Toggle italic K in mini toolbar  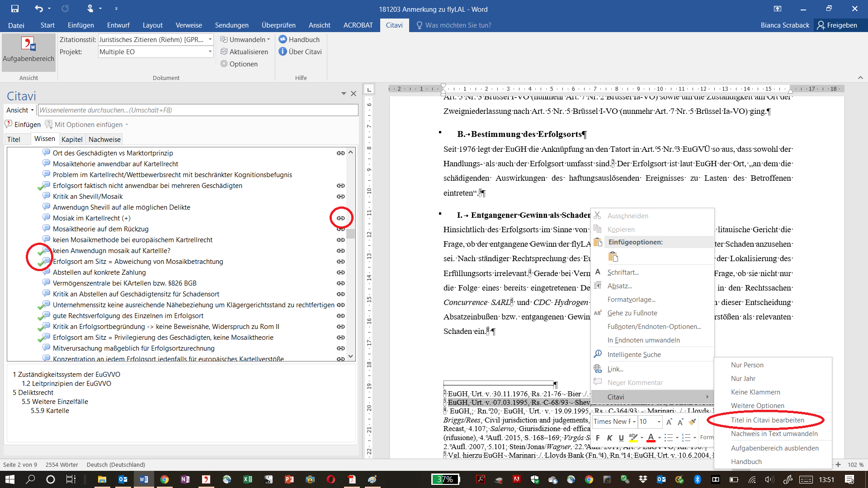click(x=609, y=437)
